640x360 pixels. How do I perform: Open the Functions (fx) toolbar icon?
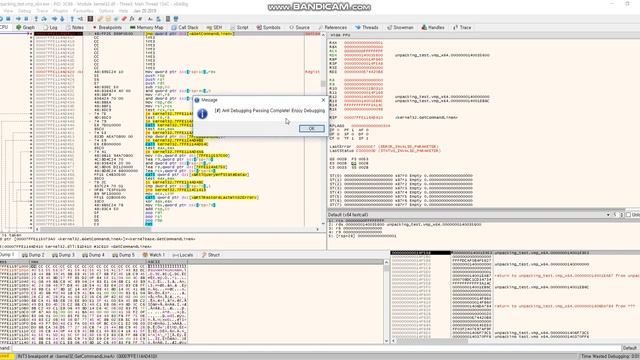click(x=132, y=19)
